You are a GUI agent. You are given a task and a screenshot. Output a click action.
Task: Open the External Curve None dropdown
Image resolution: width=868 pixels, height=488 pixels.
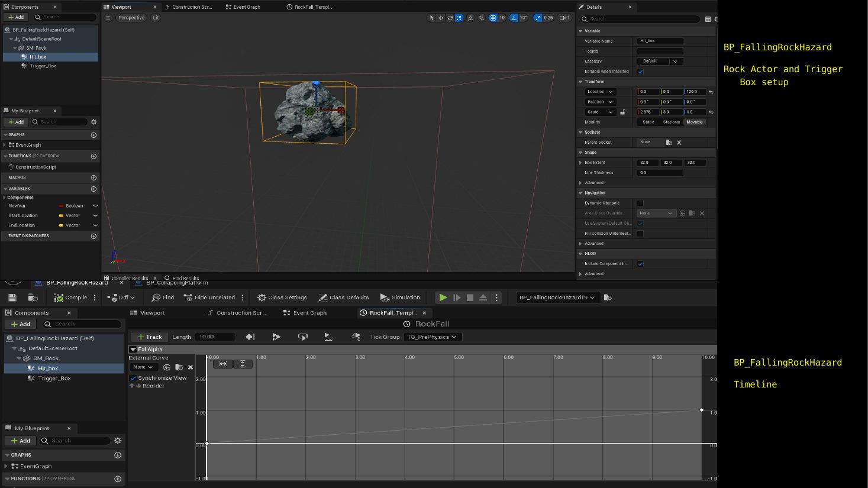[143, 367]
